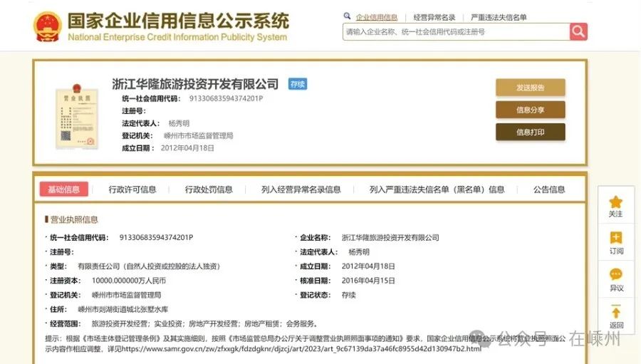Click the national emblem logo
The image size is (641, 364).
47,26
